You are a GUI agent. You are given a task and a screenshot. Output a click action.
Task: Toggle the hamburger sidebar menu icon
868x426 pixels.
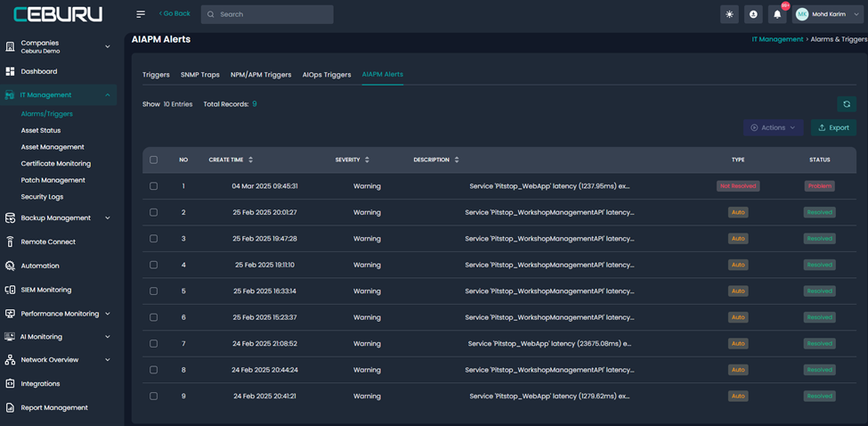coord(141,14)
